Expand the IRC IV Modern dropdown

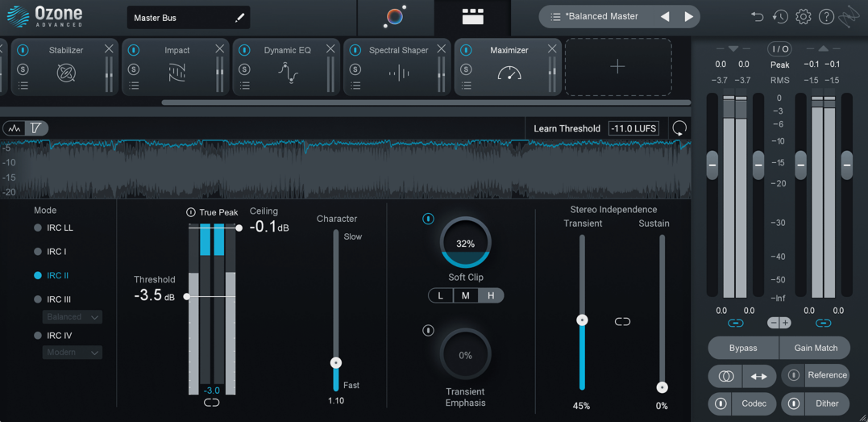[73, 353]
